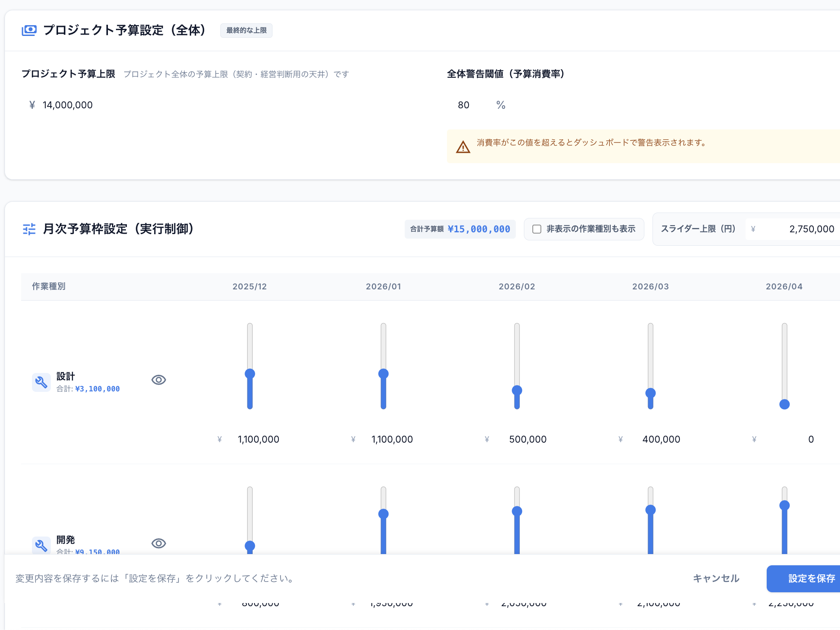Viewport: 840px width, 630px height.
Task: Select the 設計 slider for 2025/12
Action: coord(250,373)
